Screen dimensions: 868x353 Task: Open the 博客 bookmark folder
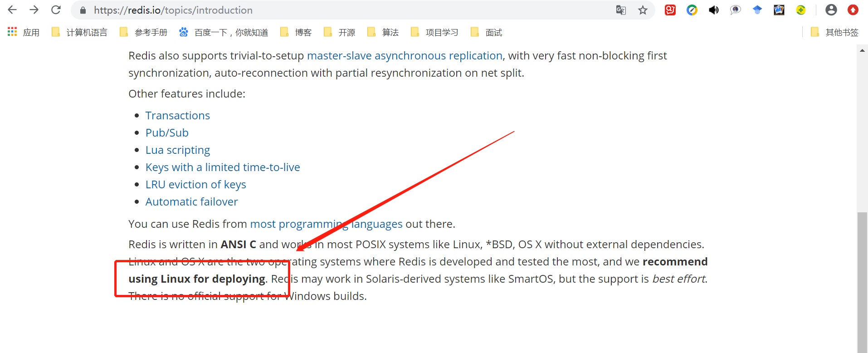tap(296, 32)
